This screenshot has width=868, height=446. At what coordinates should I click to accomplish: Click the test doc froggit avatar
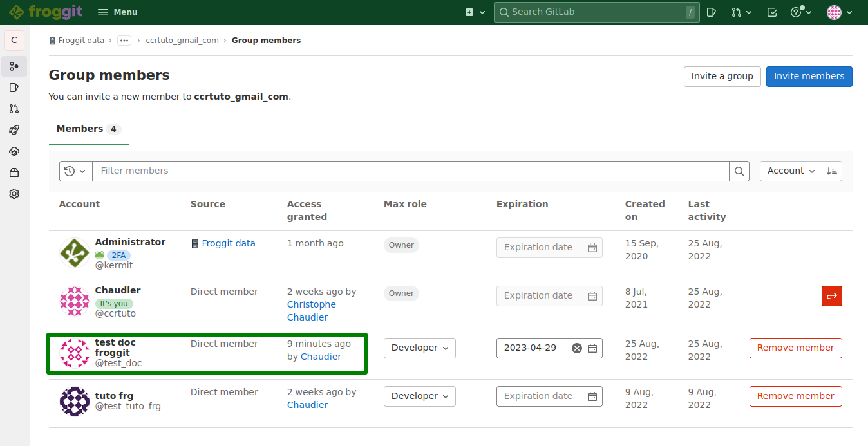[x=75, y=354]
